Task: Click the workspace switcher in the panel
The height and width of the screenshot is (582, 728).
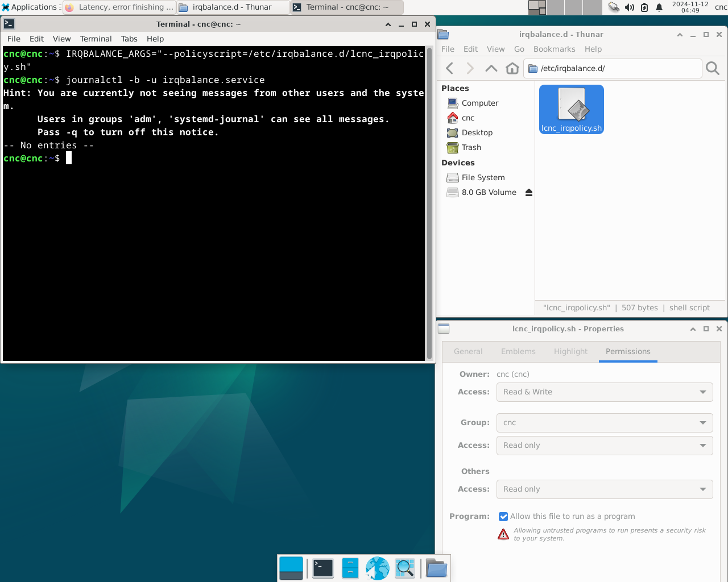Action: pos(565,7)
